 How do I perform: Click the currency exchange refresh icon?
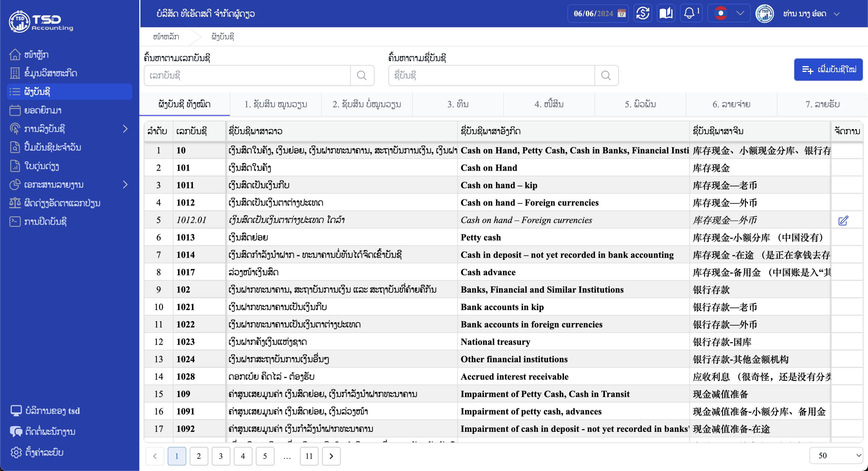coord(643,13)
